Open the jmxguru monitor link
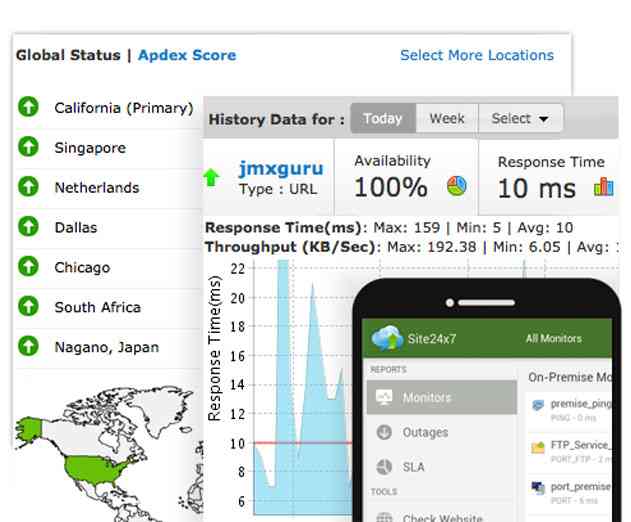Viewport: 631px width, 522px height. point(281,168)
